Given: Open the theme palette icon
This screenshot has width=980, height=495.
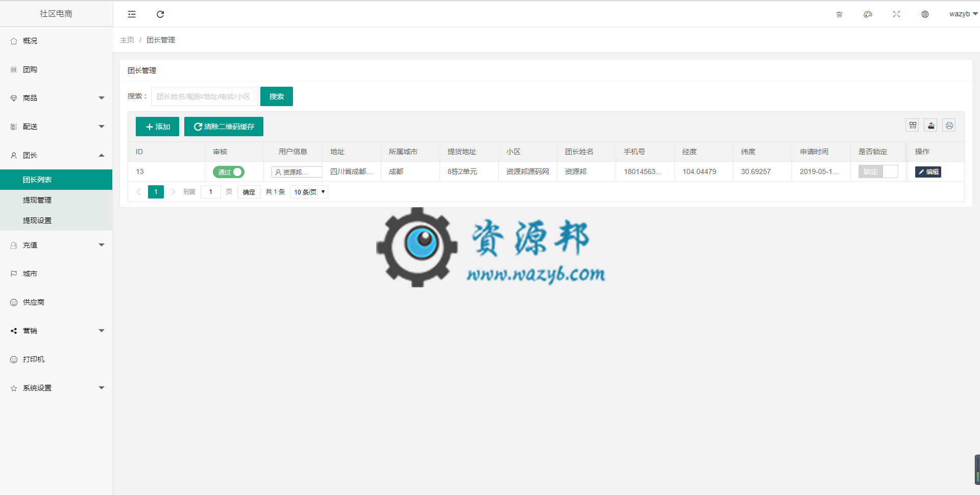Looking at the screenshot, I should tap(868, 14).
